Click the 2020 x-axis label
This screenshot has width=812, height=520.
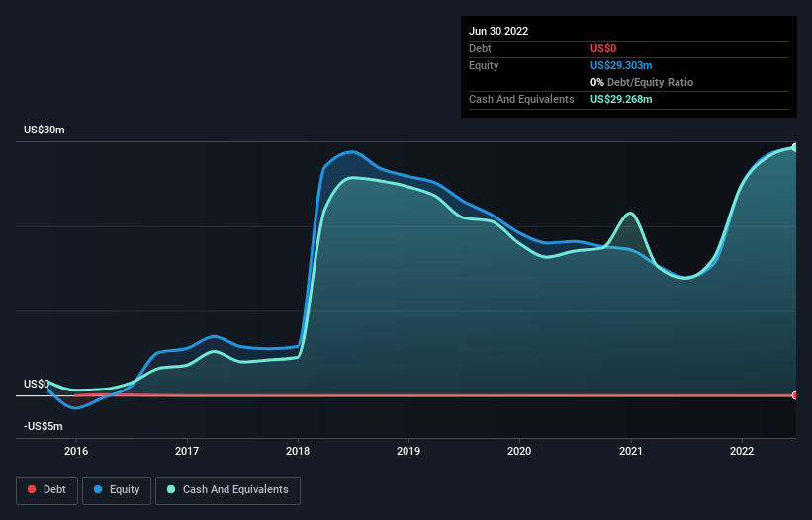[x=519, y=451]
